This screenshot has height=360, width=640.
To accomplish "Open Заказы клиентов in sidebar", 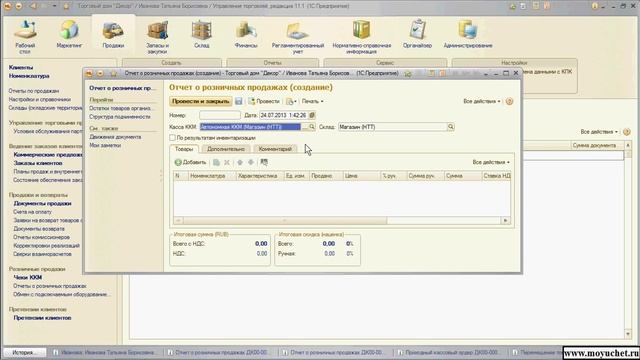I will pos(38,163).
